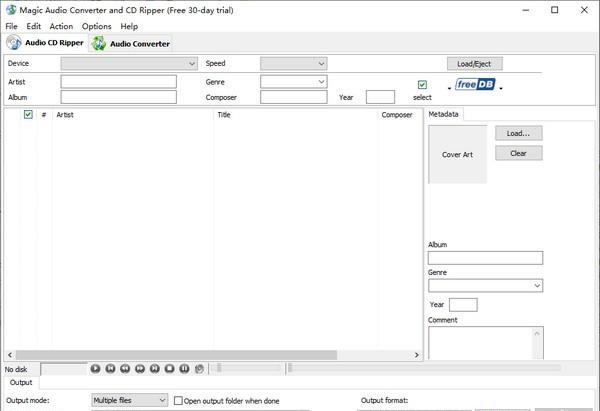Switch to the Audio Converter tab
Image resolution: width=600 pixels, height=411 pixels.
pos(131,44)
